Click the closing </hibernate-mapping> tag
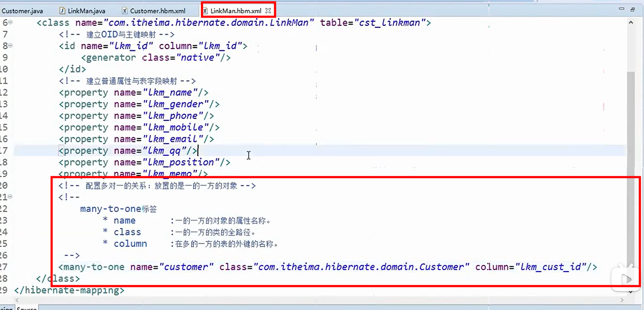 pos(69,290)
